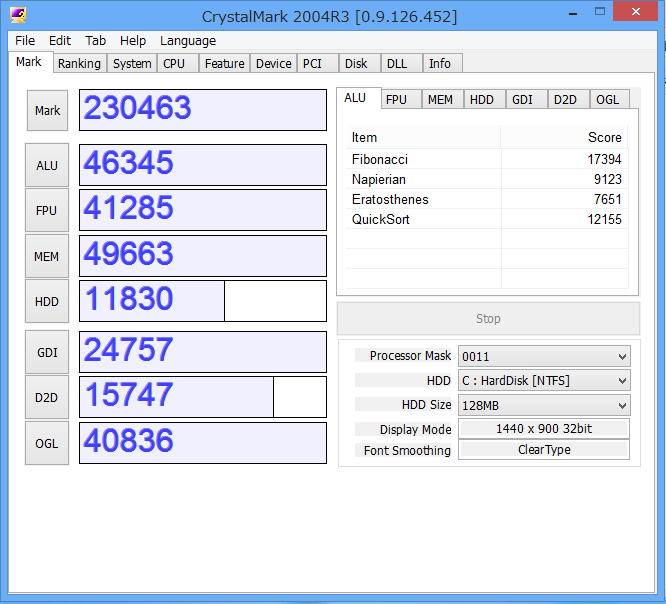Start the OGL OpenGL benchmark

coord(47,443)
